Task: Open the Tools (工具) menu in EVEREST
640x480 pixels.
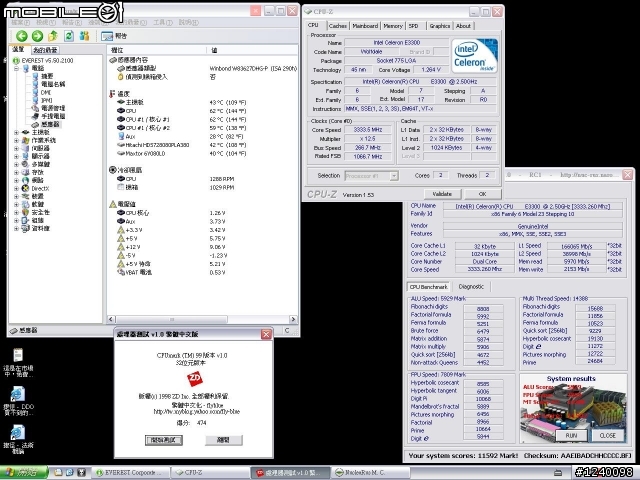Action: 162,22
